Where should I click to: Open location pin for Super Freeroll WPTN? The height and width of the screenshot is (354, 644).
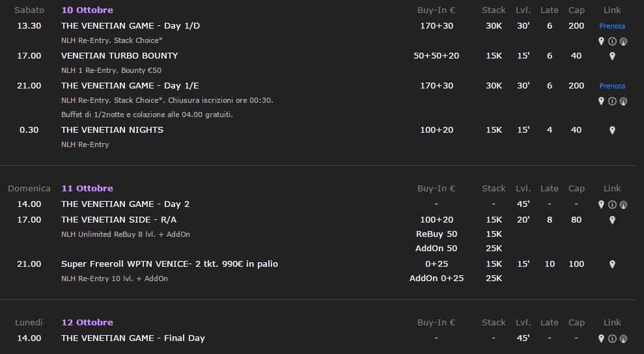(x=612, y=264)
